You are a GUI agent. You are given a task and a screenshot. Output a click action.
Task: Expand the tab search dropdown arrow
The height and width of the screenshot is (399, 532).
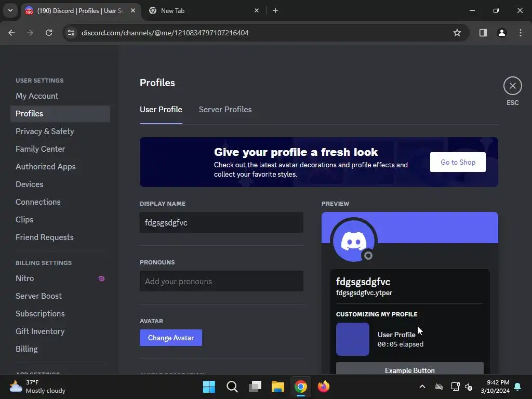coord(10,10)
